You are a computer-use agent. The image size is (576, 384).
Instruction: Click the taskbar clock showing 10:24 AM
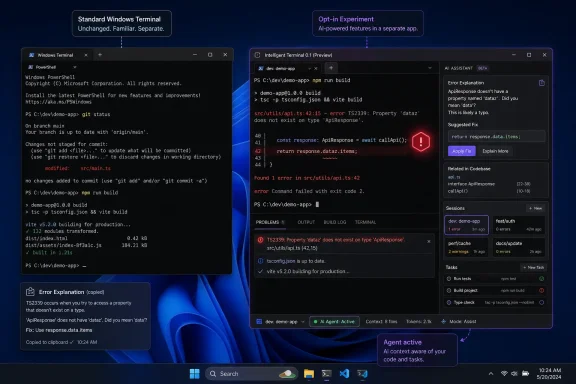point(548,373)
